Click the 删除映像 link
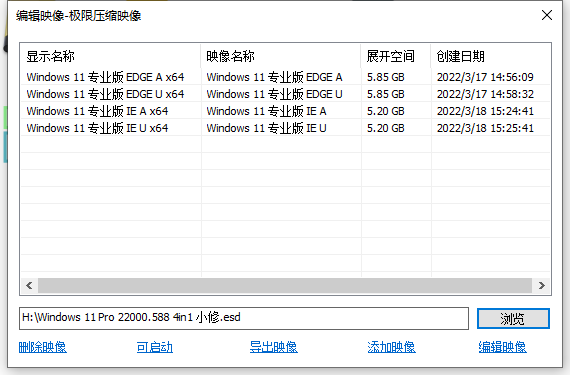This screenshot has width=570, height=375. [x=43, y=347]
